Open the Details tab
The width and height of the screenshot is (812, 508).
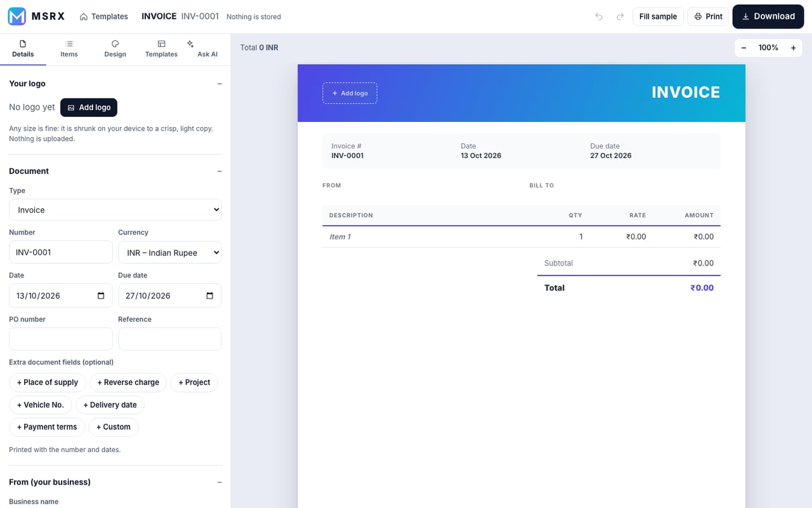(x=23, y=49)
